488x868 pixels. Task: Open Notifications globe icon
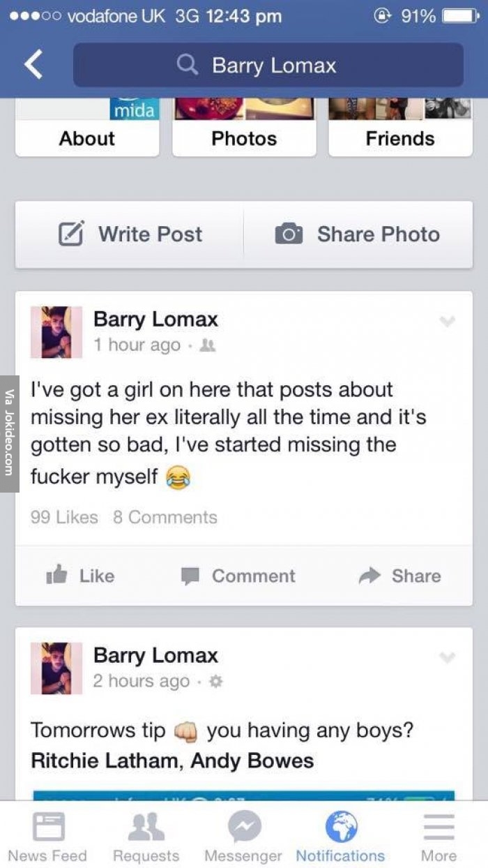[x=341, y=827]
